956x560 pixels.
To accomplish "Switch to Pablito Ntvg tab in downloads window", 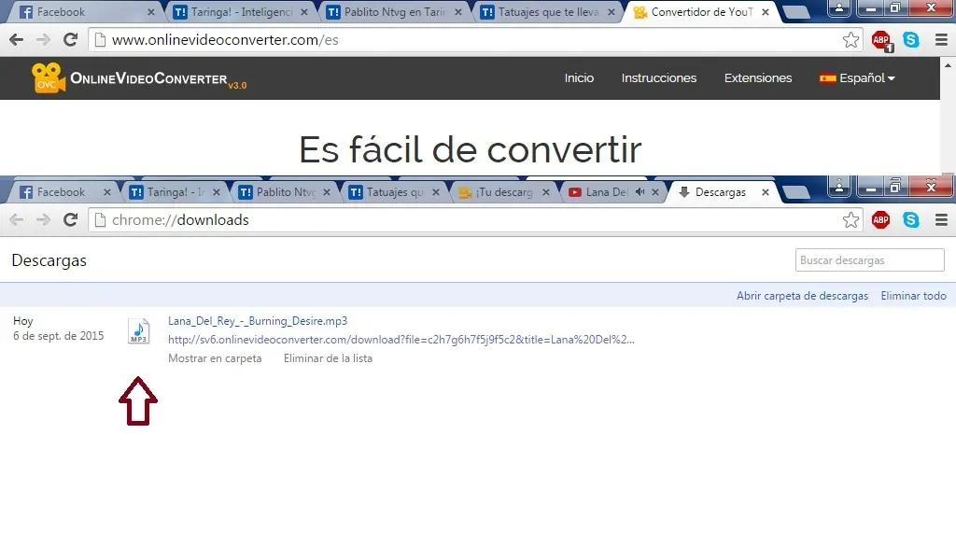I will click(284, 192).
